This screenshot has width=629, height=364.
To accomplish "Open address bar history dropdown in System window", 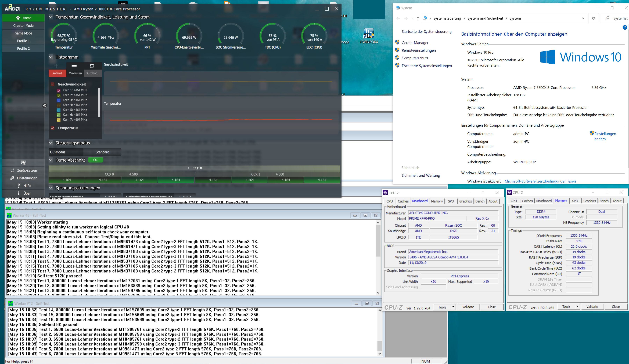I will 583,18.
